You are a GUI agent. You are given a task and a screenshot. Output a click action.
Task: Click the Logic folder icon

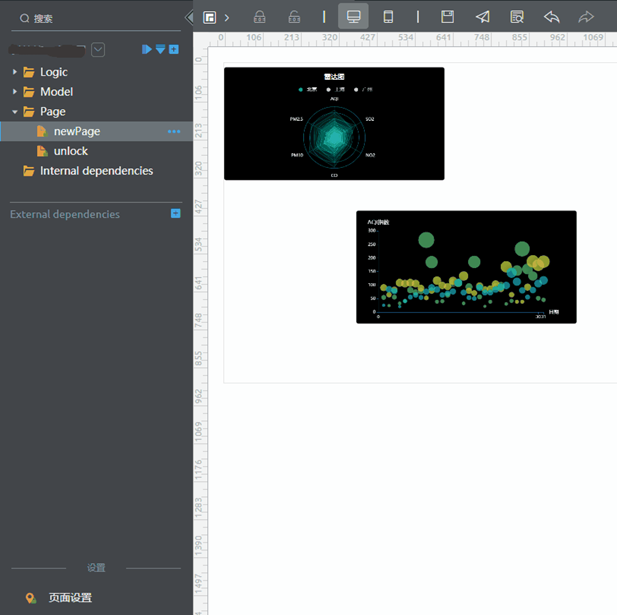pos(29,72)
